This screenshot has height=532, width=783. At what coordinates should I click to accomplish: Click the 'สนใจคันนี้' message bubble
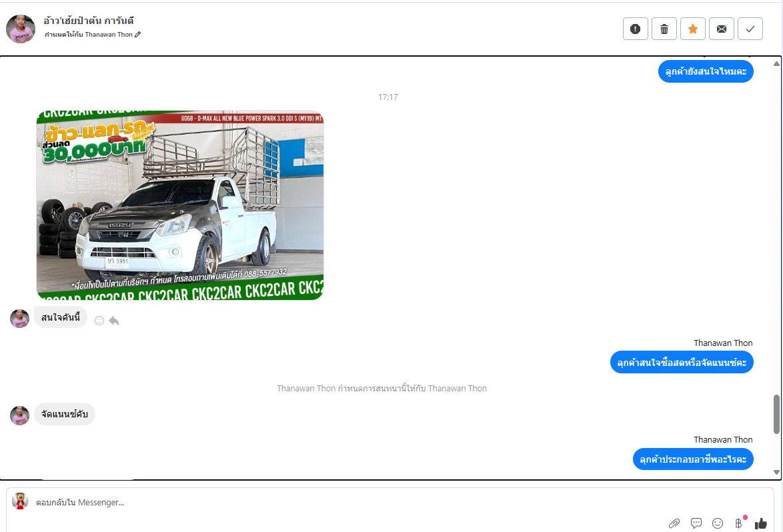[61, 317]
